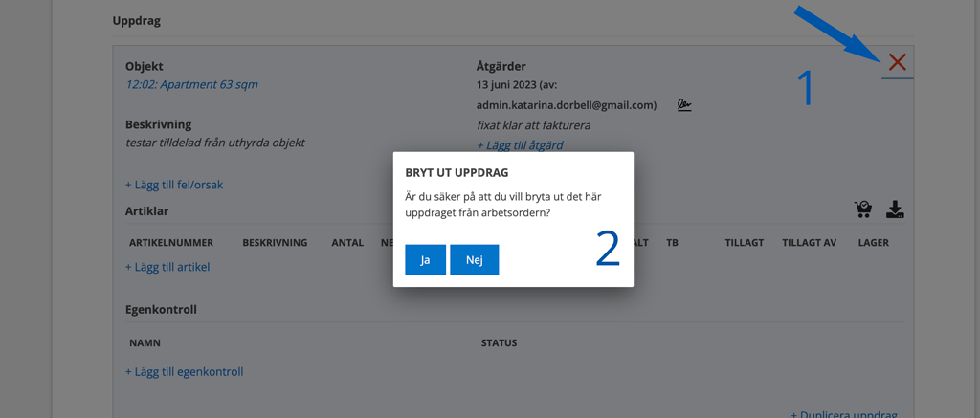Click the red X break-out icon
980x418 pixels.
(x=897, y=63)
